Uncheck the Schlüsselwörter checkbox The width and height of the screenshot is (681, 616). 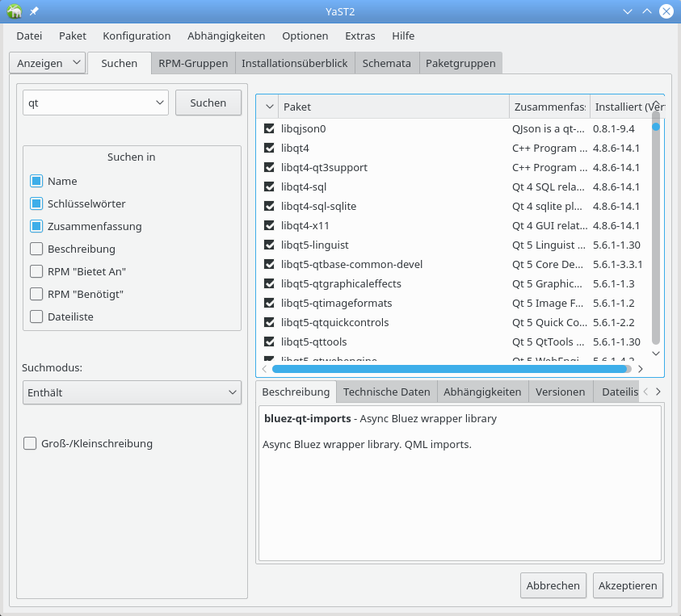coord(36,203)
